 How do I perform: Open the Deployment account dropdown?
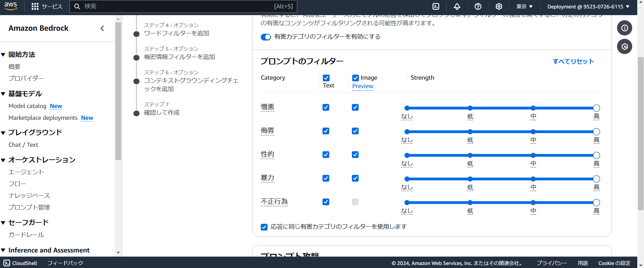coord(588,6)
